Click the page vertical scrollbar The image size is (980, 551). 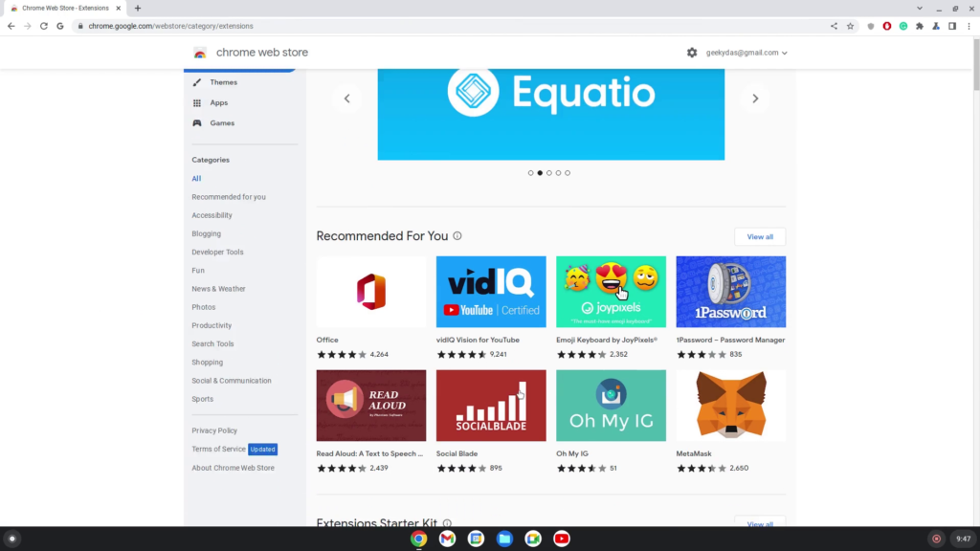click(976, 65)
